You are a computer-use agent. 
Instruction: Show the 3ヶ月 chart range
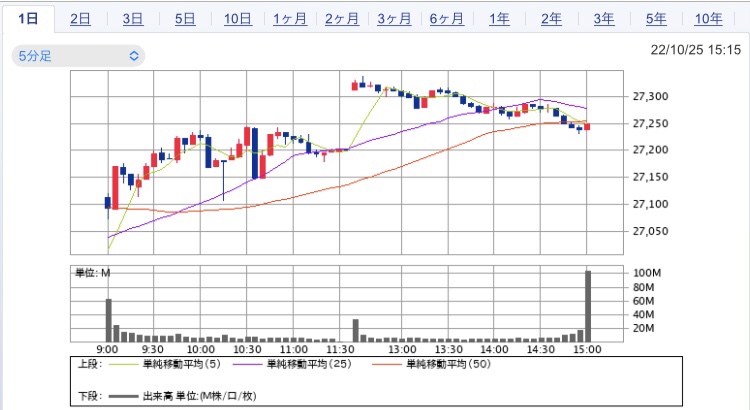click(394, 19)
